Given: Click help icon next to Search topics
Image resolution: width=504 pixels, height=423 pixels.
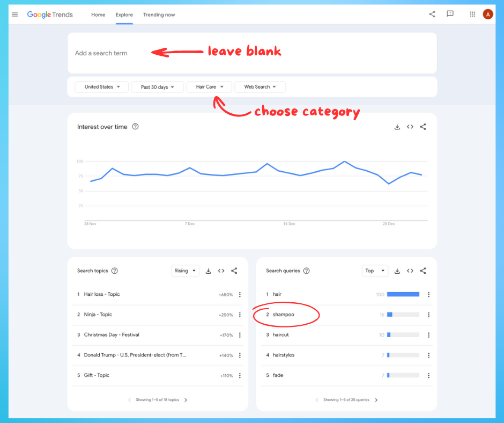Looking at the screenshot, I should pos(114,271).
